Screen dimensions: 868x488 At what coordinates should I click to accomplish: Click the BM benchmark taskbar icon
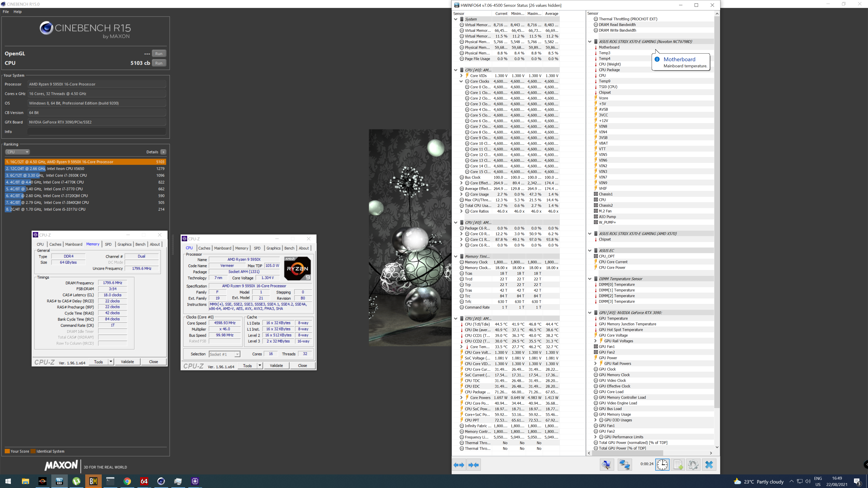click(93, 481)
